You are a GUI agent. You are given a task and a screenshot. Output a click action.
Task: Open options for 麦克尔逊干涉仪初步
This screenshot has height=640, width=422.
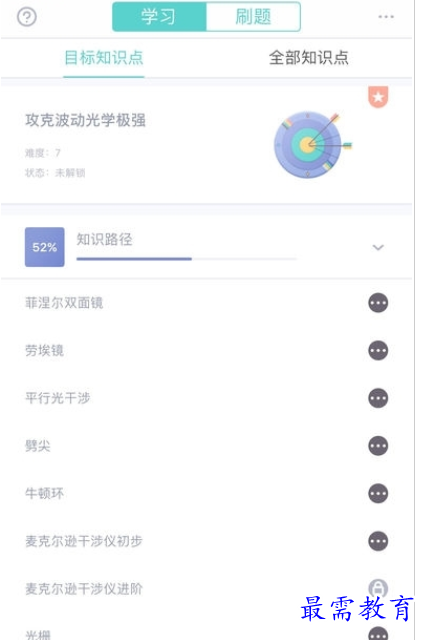pos(378,541)
